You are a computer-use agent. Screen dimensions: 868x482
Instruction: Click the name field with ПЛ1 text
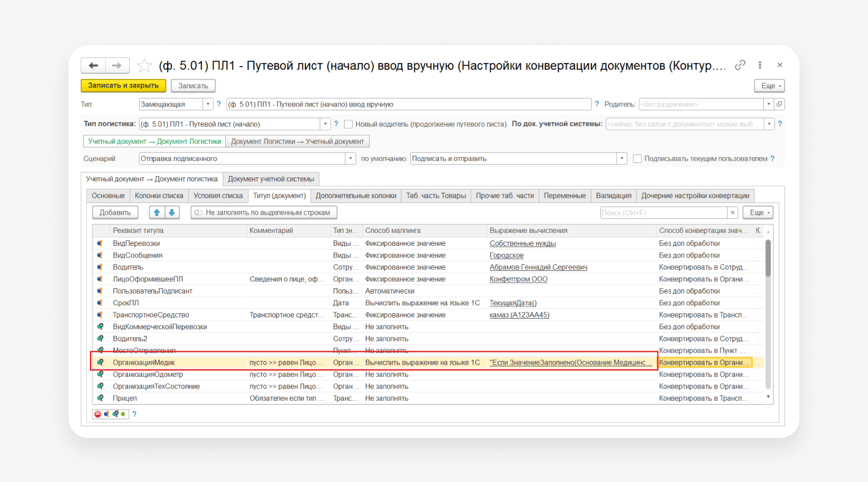click(408, 104)
